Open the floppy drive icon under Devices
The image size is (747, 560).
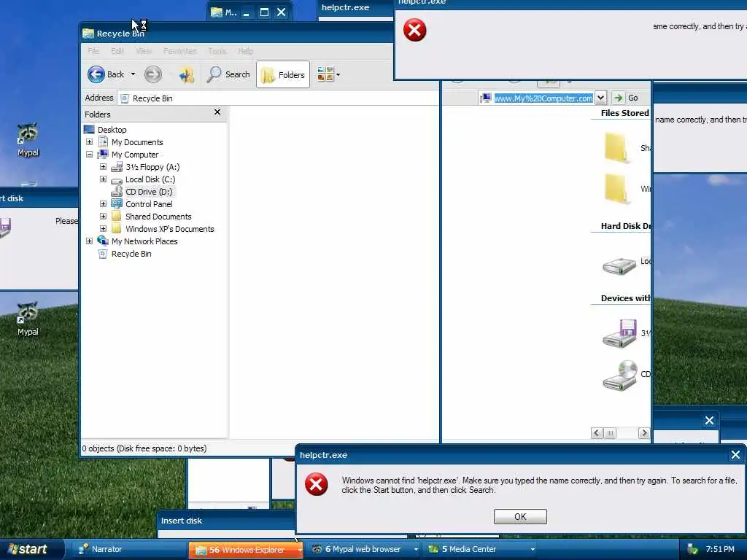(620, 332)
